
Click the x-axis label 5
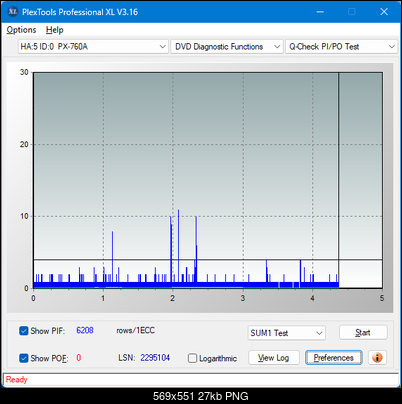click(382, 298)
